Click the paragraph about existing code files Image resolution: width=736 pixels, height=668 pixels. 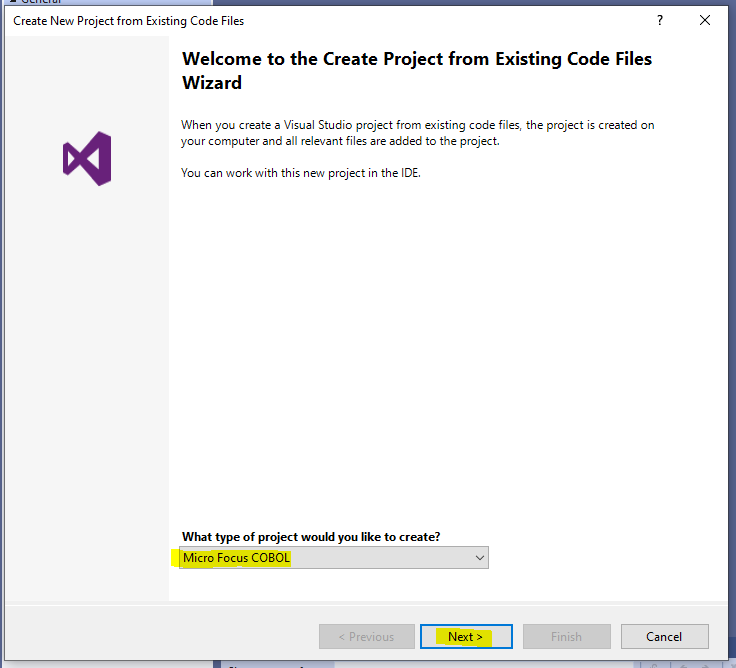pyautogui.click(x=418, y=133)
